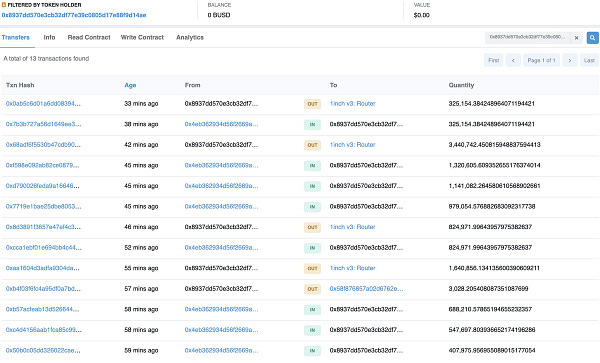The image size is (600, 363).
Task: Open the Analytics tab
Action: tap(190, 37)
